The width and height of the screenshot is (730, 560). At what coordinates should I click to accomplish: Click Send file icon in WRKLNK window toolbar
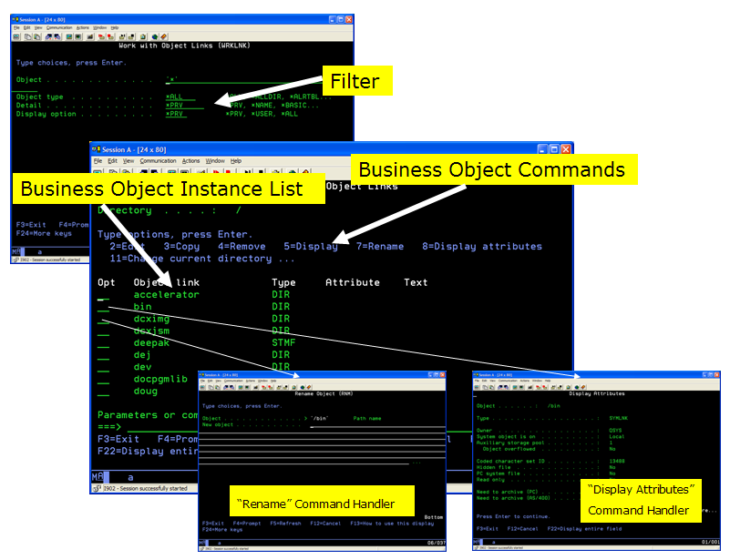(x=48, y=36)
